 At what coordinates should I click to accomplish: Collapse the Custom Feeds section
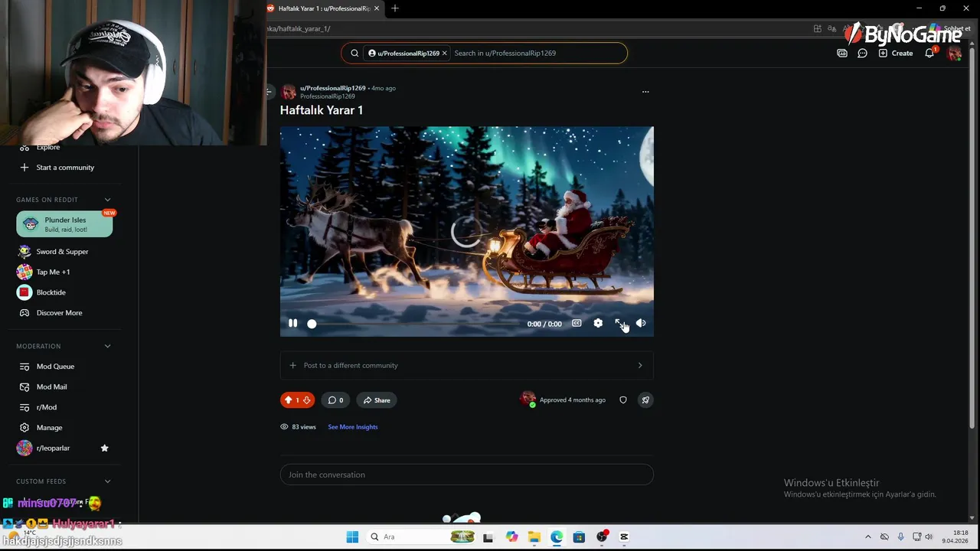[x=107, y=481]
